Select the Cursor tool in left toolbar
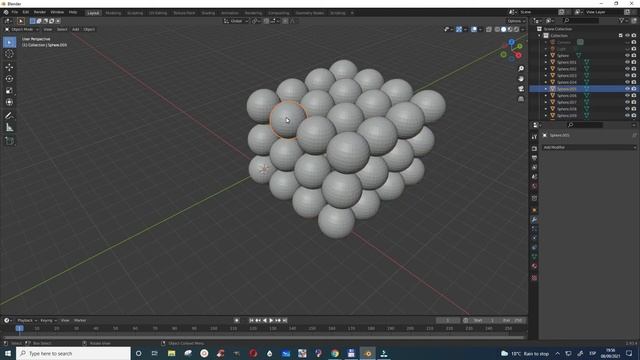The image size is (640, 360). click(9, 54)
